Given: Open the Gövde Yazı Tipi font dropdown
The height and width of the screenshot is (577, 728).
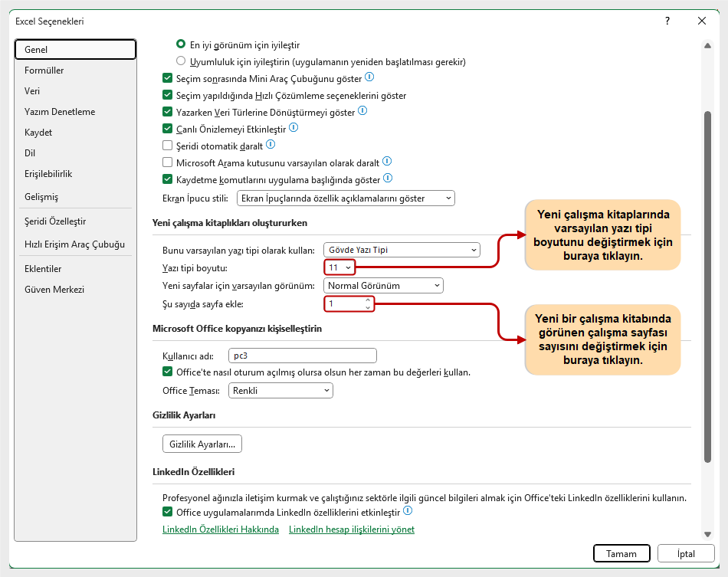Looking at the screenshot, I should tap(402, 250).
